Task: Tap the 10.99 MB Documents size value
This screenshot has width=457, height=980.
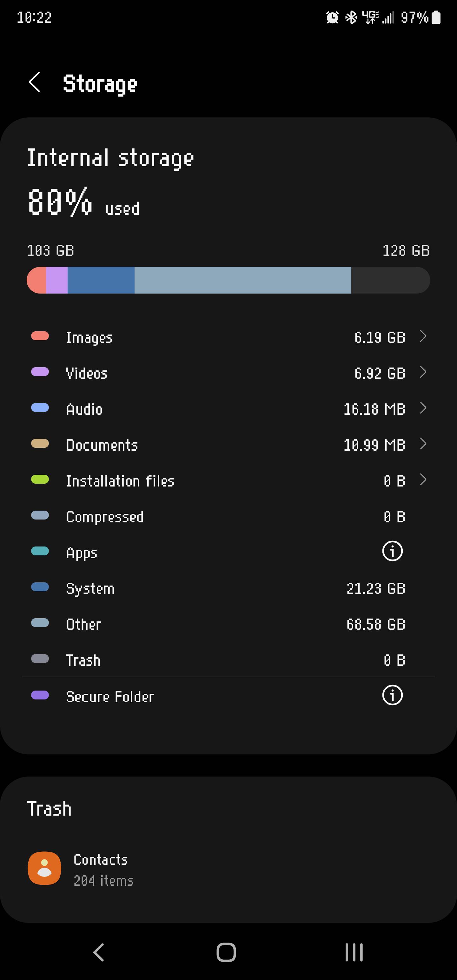Action: (x=374, y=445)
